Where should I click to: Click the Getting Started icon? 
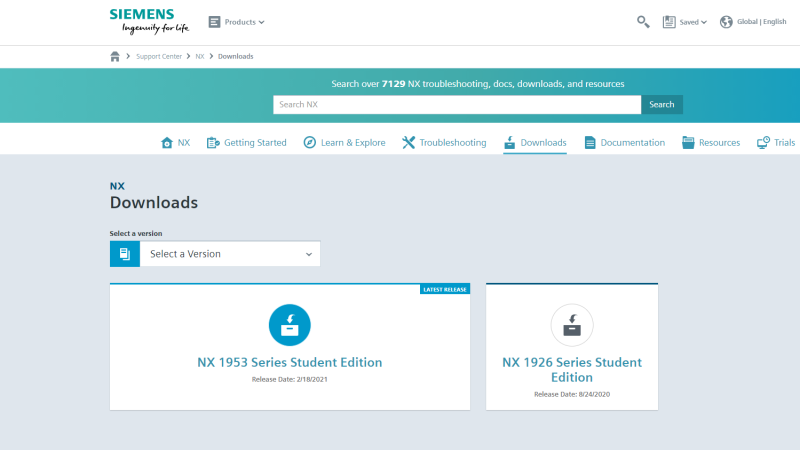tap(213, 142)
